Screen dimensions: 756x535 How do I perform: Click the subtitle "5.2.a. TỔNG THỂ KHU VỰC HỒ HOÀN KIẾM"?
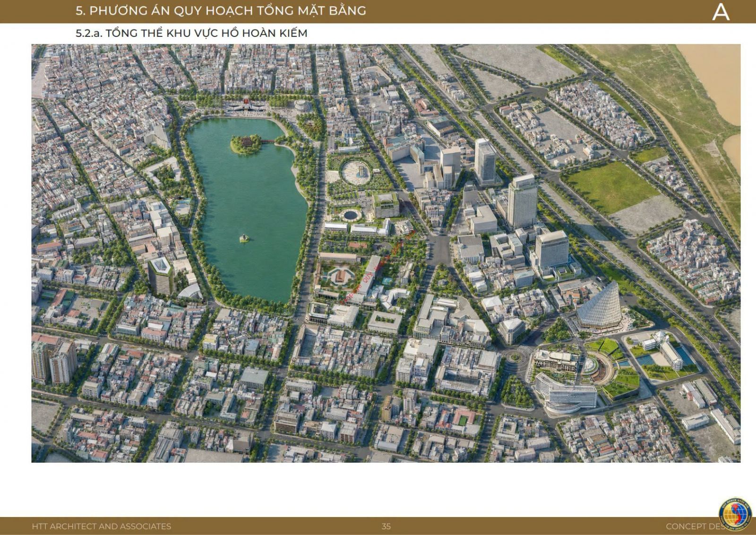(191, 33)
